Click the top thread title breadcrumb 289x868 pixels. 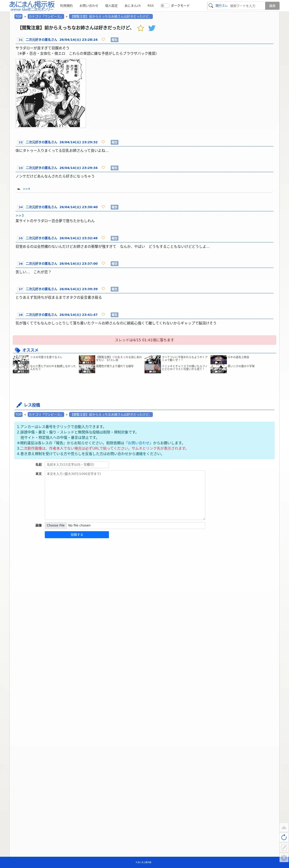coord(111,16)
